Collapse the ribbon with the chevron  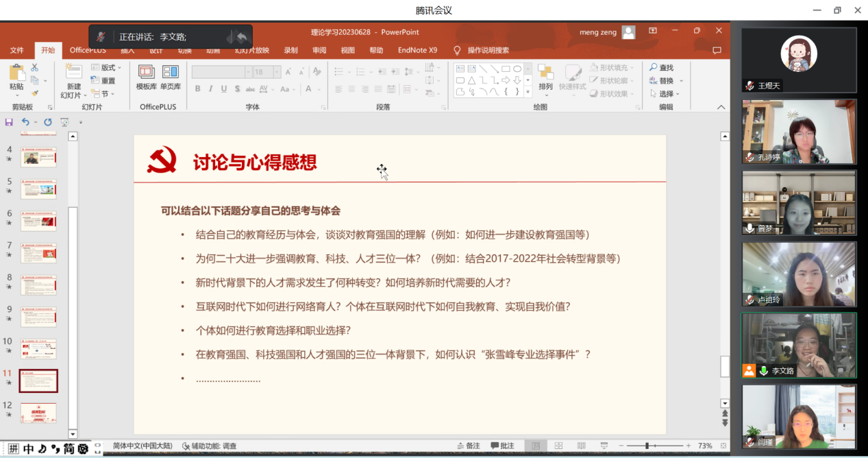[x=721, y=107]
